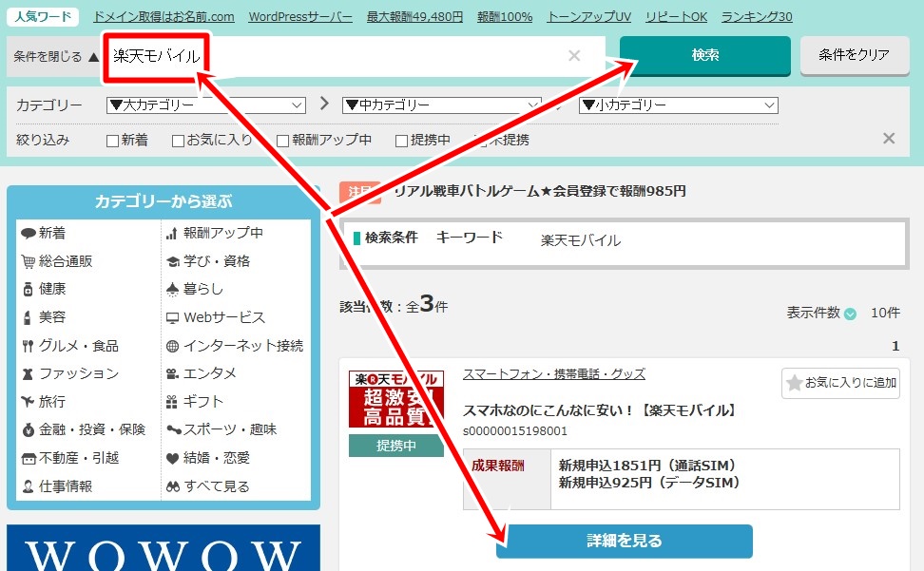The width and height of the screenshot is (924, 571).
Task: Select 不動産・引越 in the category panel
Action: tap(79, 458)
